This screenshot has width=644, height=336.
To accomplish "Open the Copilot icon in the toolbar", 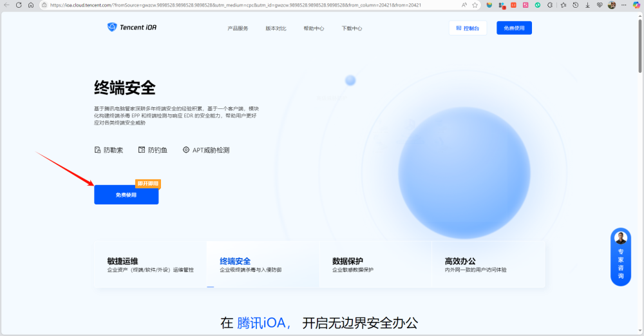I will coord(636,5).
